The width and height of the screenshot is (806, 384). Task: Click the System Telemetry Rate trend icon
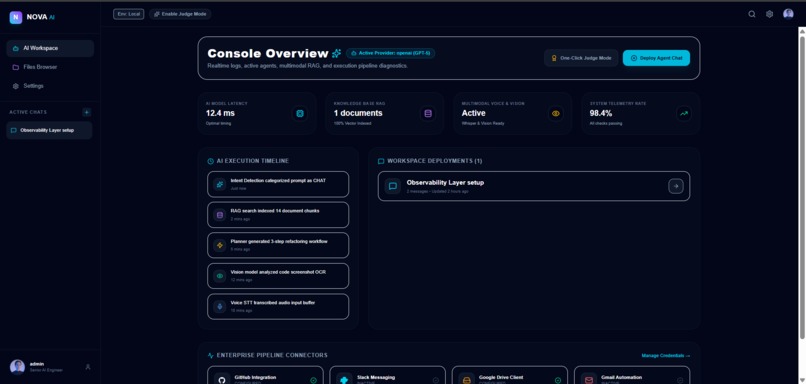683,114
